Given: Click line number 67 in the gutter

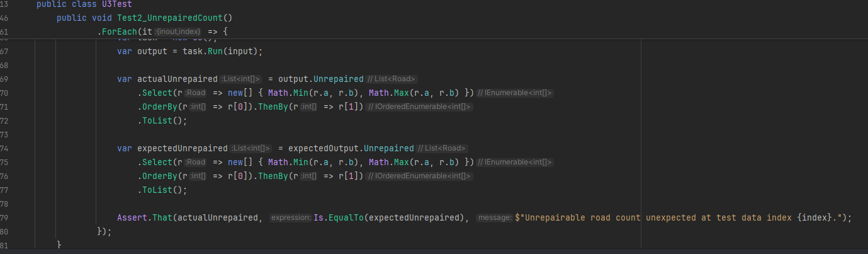Looking at the screenshot, I should (4, 52).
